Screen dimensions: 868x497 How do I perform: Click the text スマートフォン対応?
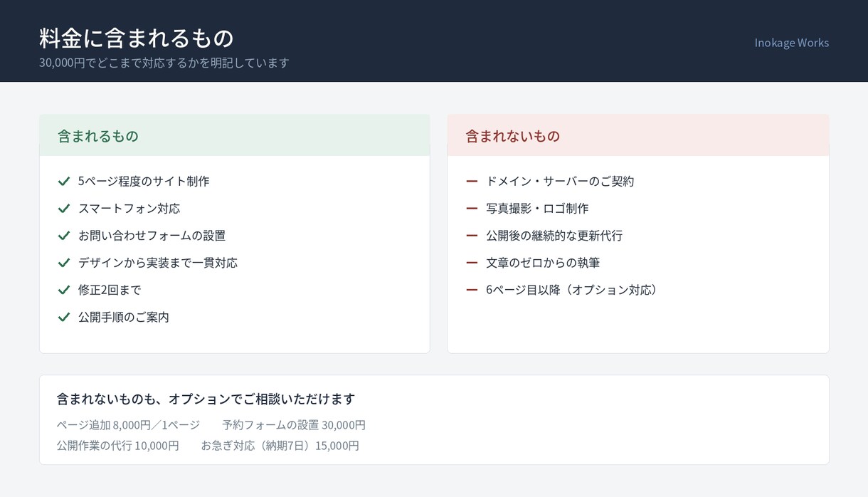pyautogui.click(x=129, y=208)
